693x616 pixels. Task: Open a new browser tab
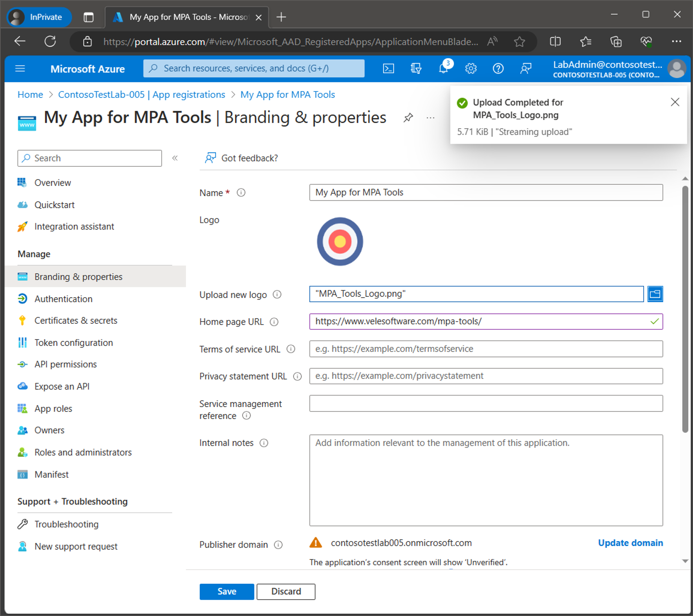281,17
